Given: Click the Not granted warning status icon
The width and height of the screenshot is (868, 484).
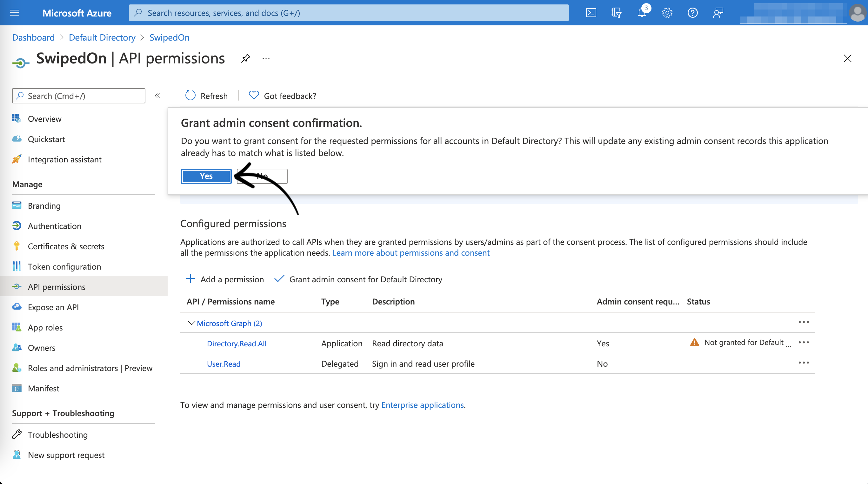Looking at the screenshot, I should [694, 343].
